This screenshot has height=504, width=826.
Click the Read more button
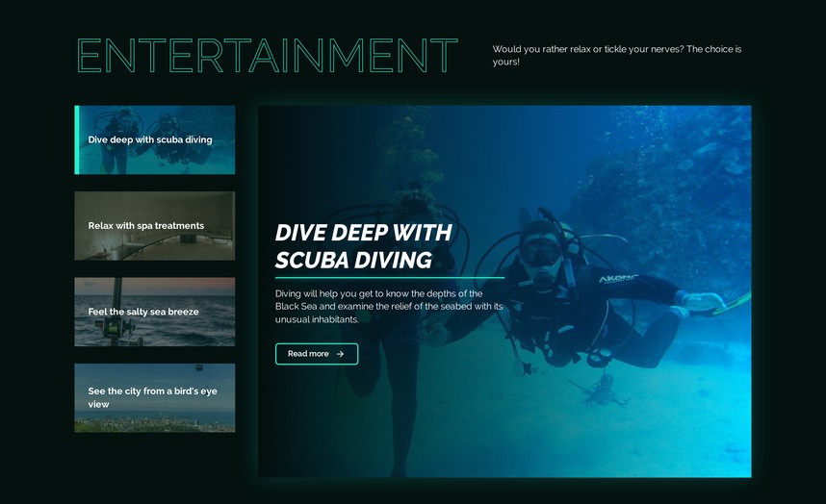317,354
